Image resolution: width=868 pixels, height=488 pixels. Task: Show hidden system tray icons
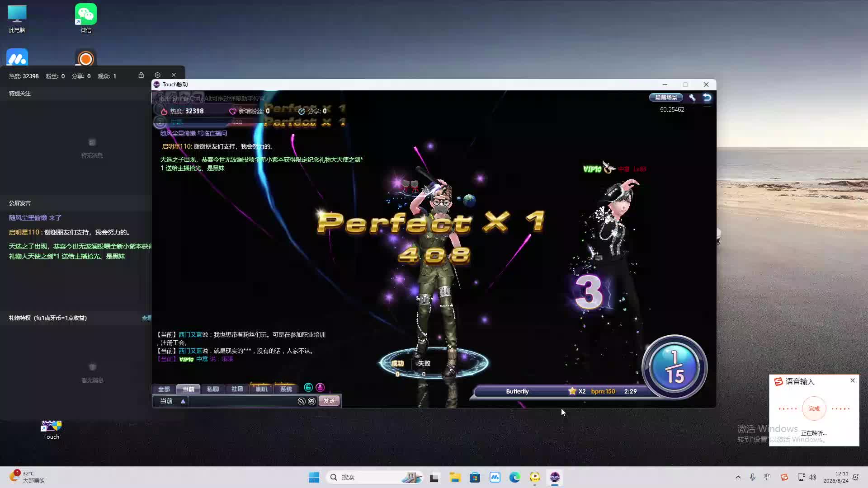pos(738,477)
